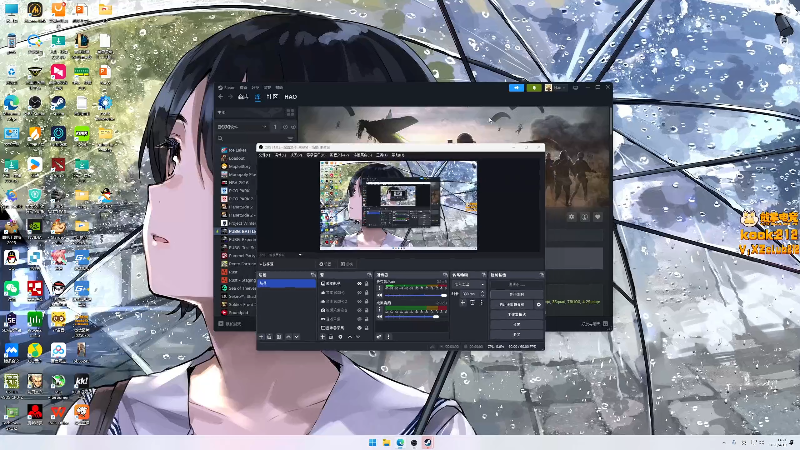Open game settings gear on Steam page
The width and height of the screenshot is (800, 450).
point(571,217)
